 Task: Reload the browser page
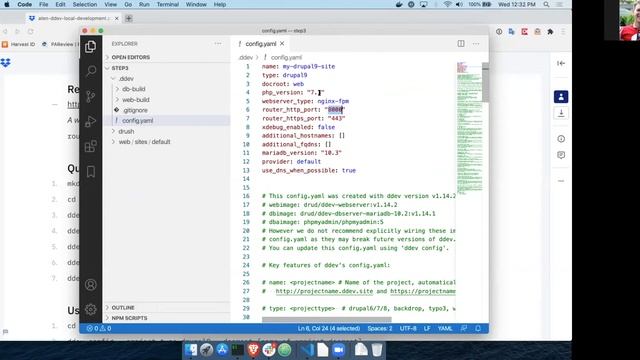point(31,31)
